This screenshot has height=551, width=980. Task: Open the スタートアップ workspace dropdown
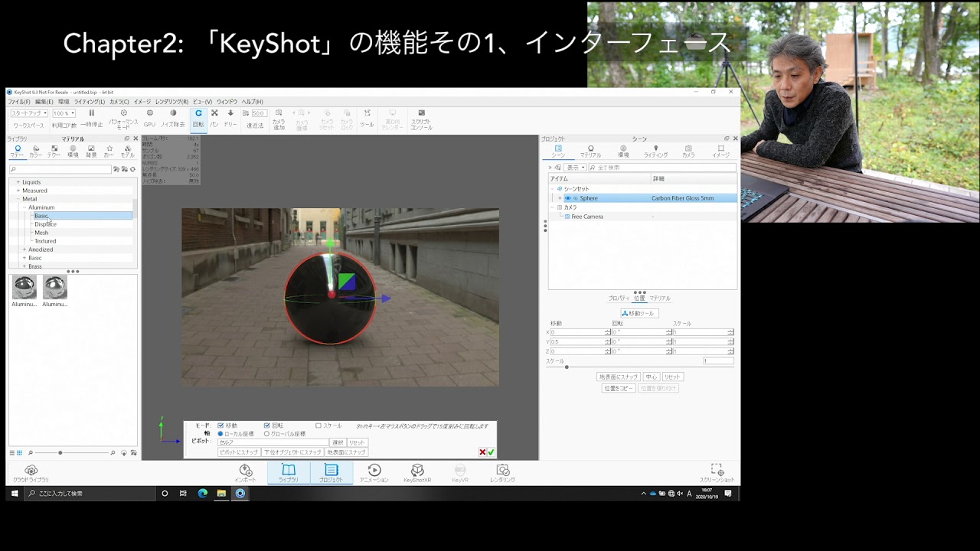click(29, 113)
